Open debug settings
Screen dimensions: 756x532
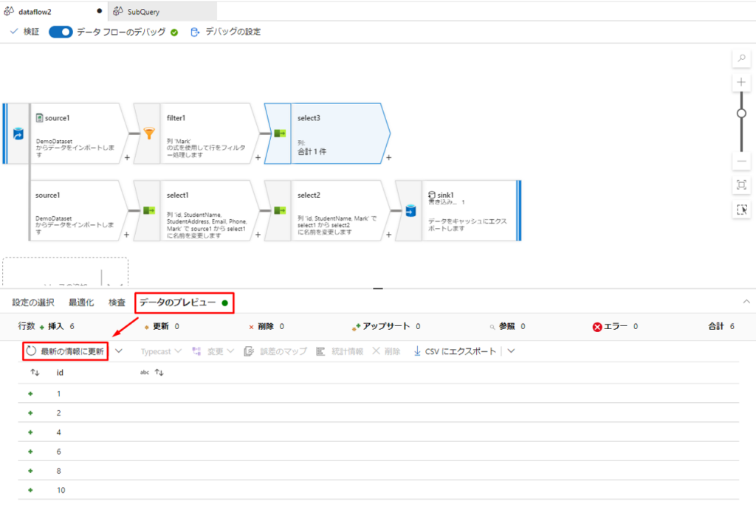pyautogui.click(x=226, y=32)
